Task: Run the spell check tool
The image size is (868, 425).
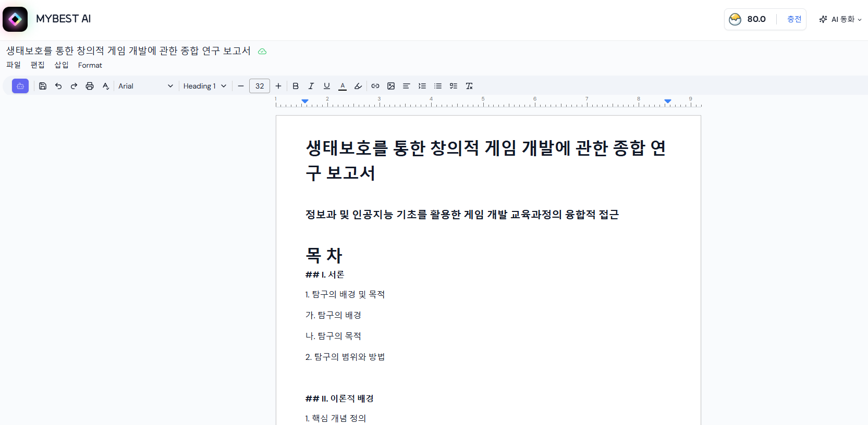Action: point(106,86)
